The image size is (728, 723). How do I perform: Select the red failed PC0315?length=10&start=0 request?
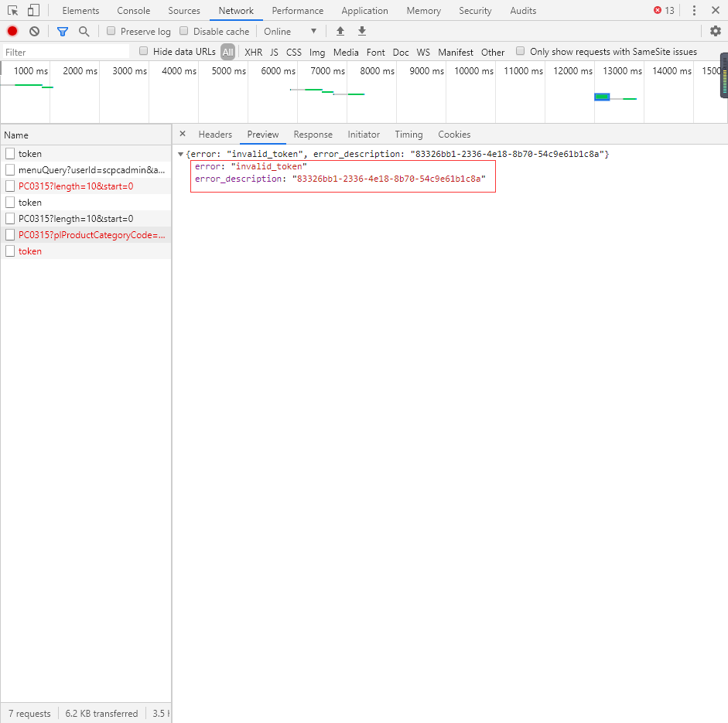pyautogui.click(x=86, y=186)
